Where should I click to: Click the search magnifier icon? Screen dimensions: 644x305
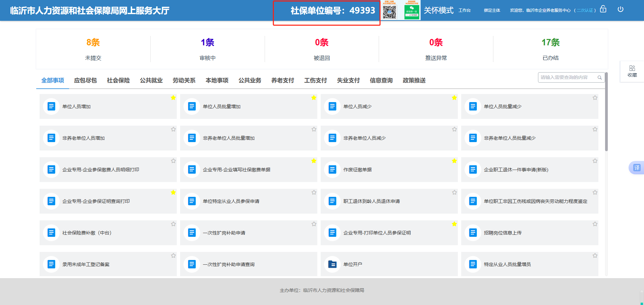coord(599,78)
